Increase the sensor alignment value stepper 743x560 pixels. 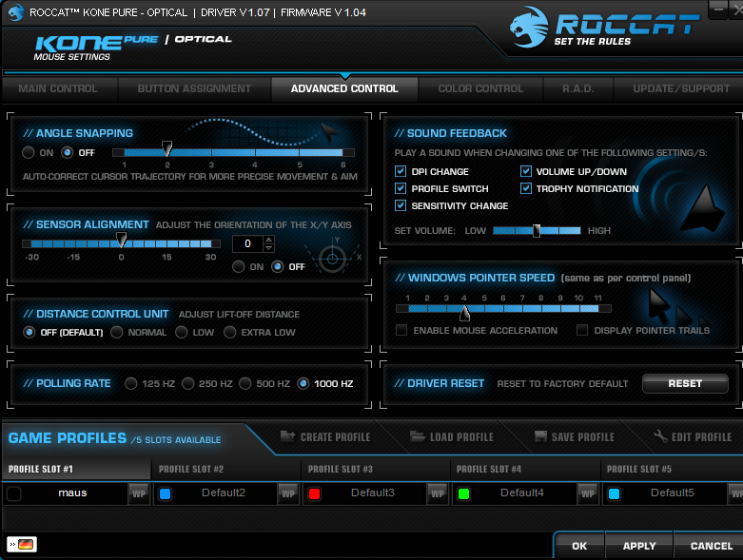(268, 240)
